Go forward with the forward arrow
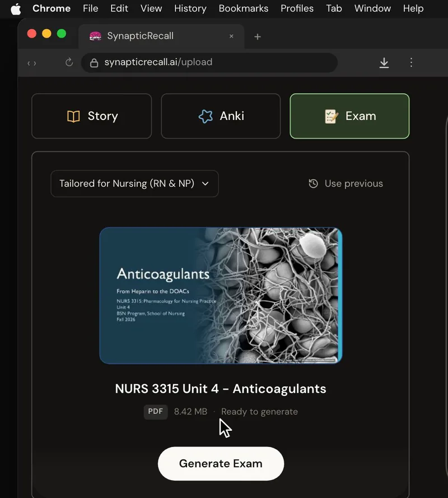Image resolution: width=448 pixels, height=498 pixels. (35, 63)
